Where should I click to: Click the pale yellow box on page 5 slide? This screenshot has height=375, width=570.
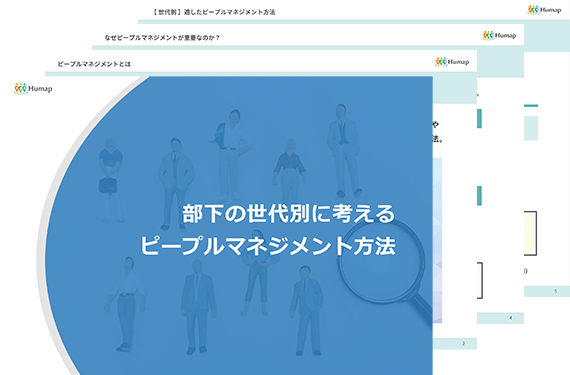coord(530,233)
